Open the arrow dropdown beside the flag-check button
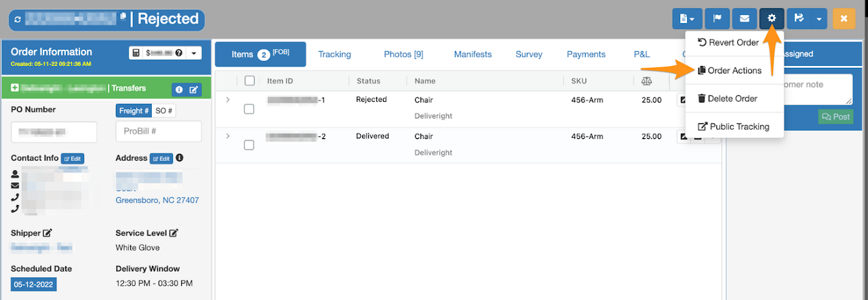Image resolution: width=868 pixels, height=300 pixels. pos(819,18)
